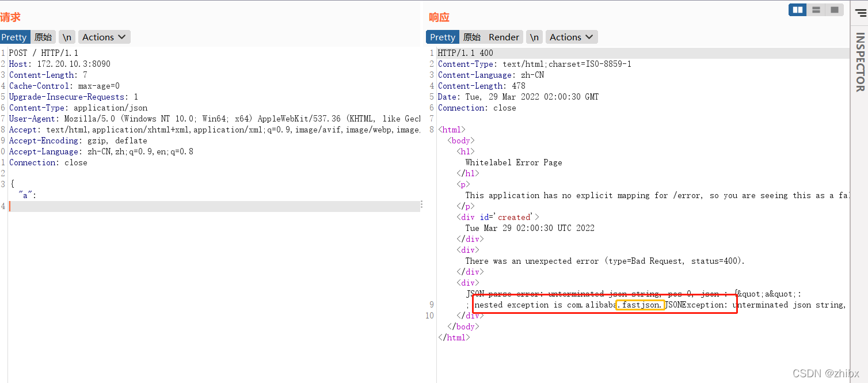This screenshot has width=868, height=383.
Task: Toggle \n display in request panel
Action: coord(67,37)
